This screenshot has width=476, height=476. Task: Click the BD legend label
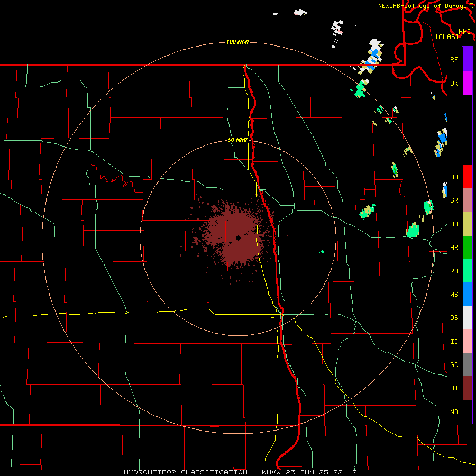[x=454, y=224]
